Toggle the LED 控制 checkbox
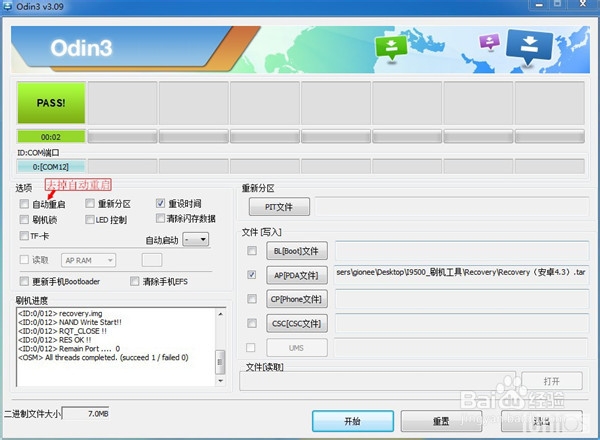 [90, 219]
